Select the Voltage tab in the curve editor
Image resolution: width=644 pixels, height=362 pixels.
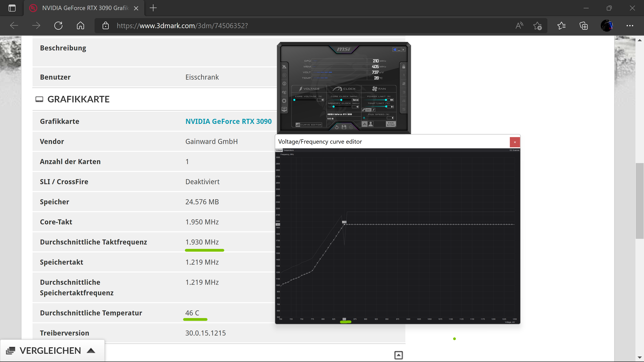279,150
